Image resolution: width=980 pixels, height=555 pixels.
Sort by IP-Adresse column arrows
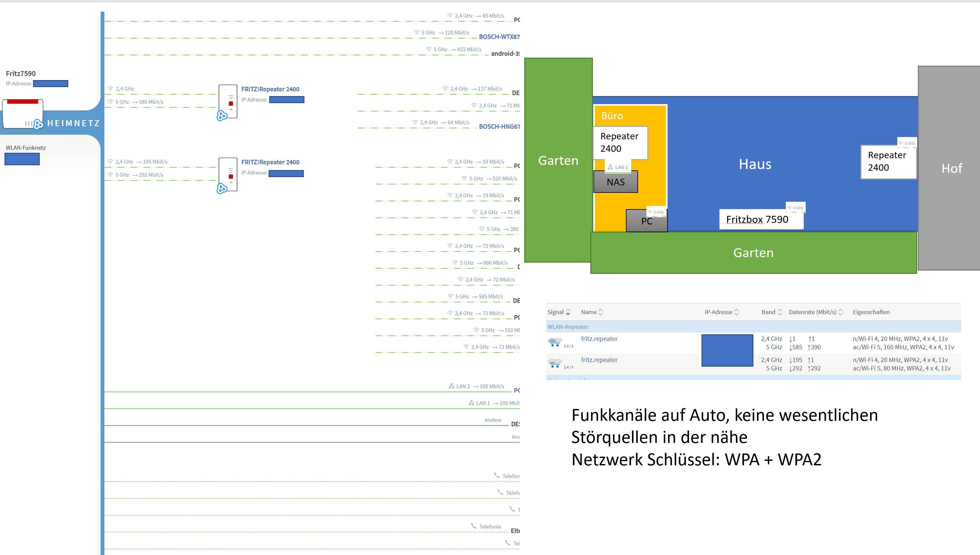point(736,312)
